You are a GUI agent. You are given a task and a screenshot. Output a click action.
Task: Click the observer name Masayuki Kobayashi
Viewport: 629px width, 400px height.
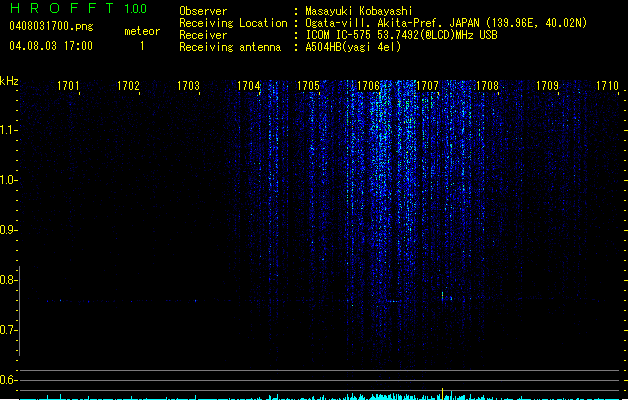pos(358,11)
